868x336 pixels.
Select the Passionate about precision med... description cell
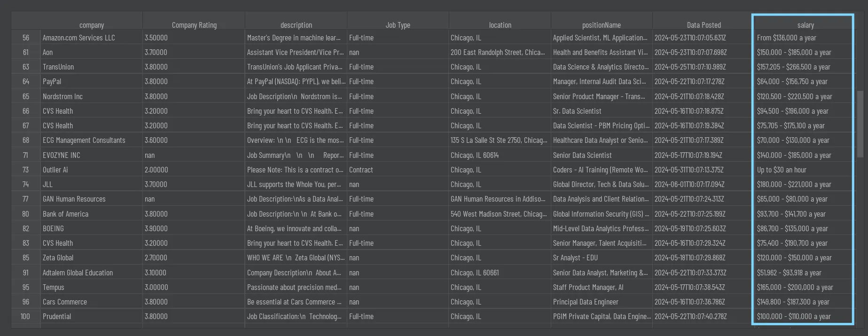click(x=296, y=287)
